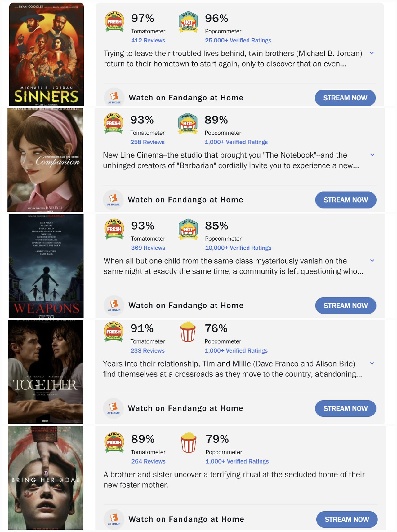Click the Fandango at Home logo under Sinners
The width and height of the screenshot is (397, 532).
114,98
